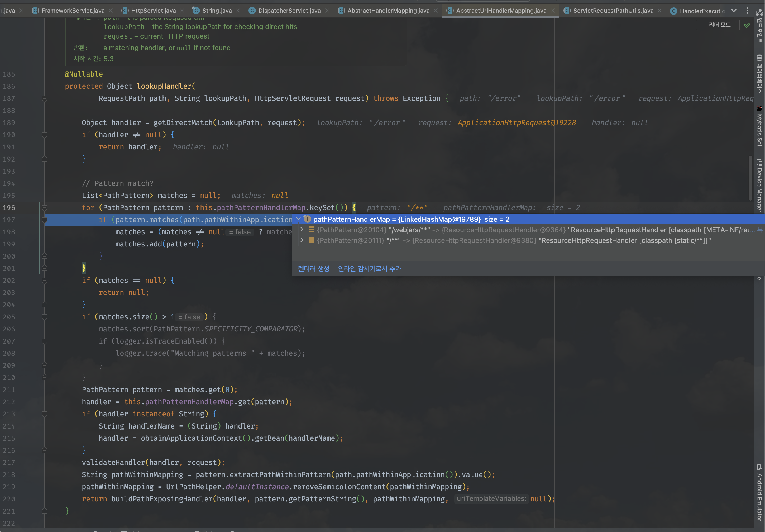The image size is (765, 532).
Task: Toggle reader mode via 리더 모드
Action: tap(719, 25)
